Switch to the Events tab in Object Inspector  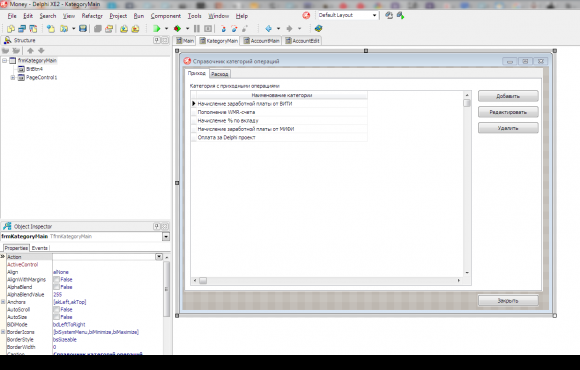click(x=40, y=248)
